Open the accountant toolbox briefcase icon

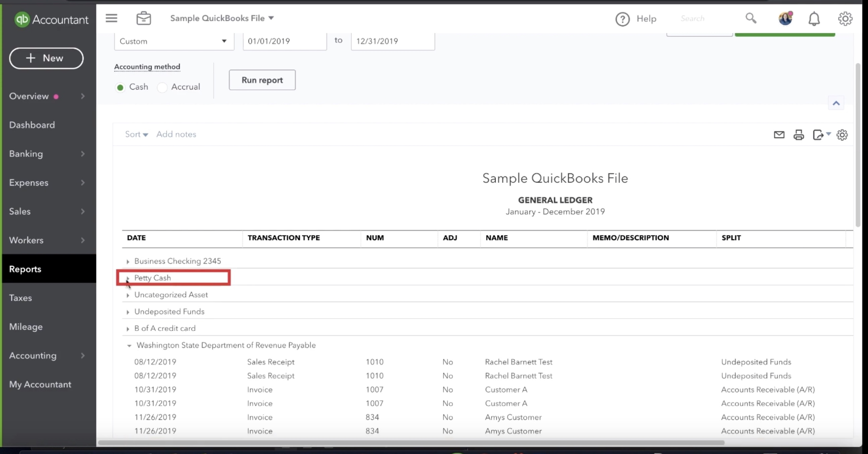[143, 18]
